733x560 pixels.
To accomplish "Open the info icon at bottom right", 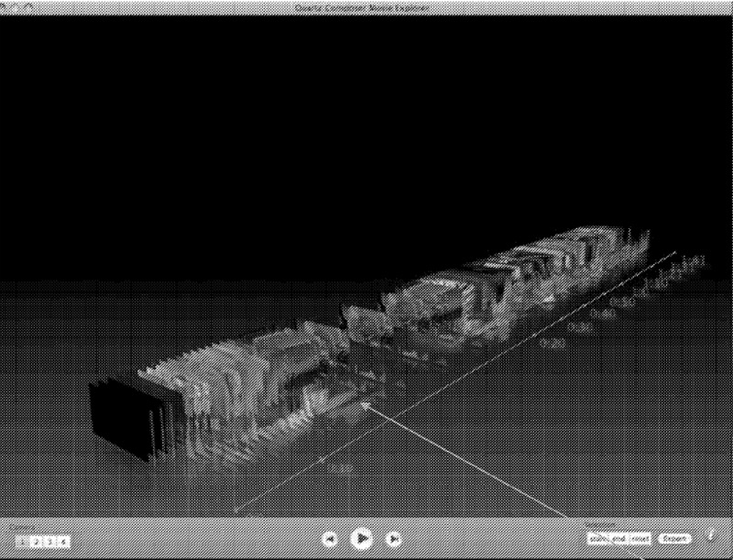I will pos(711,535).
